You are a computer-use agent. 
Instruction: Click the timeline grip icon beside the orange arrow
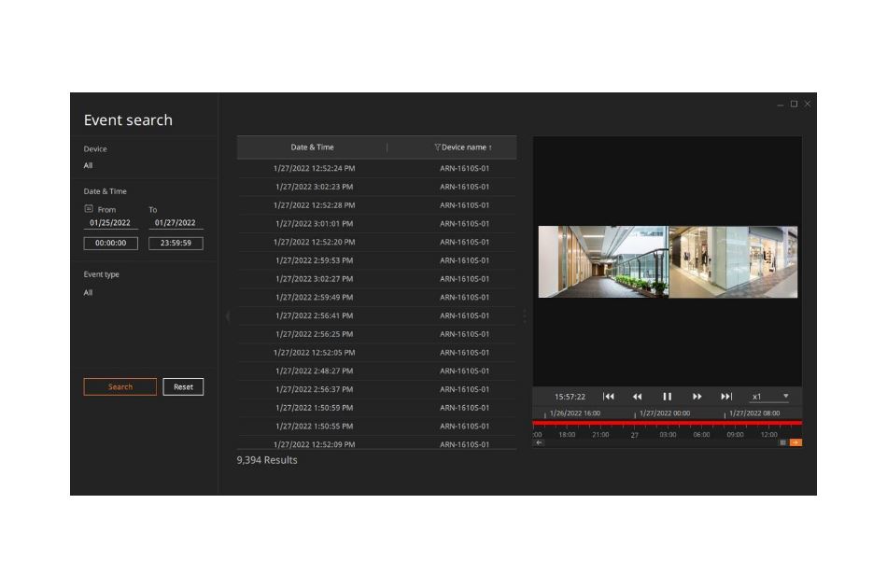[783, 442]
